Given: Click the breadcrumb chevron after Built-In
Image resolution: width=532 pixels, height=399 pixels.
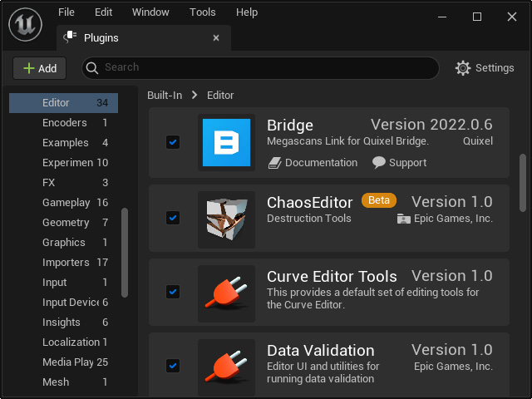Looking at the screenshot, I should [195, 96].
